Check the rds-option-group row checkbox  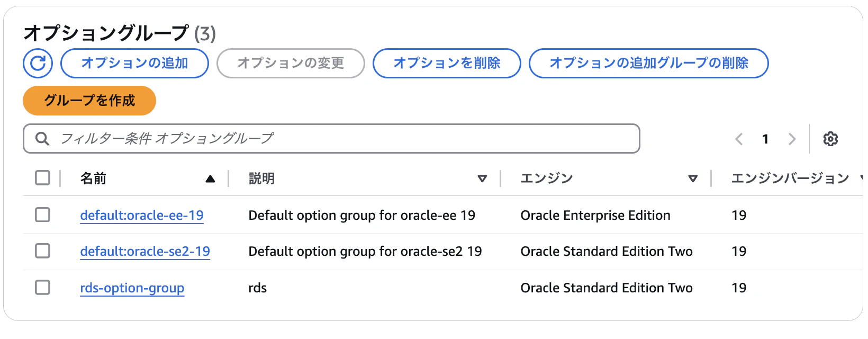tap(42, 287)
